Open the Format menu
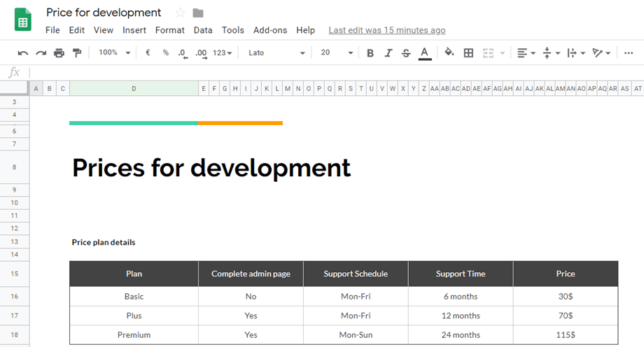This screenshot has height=347, width=644. coord(169,30)
